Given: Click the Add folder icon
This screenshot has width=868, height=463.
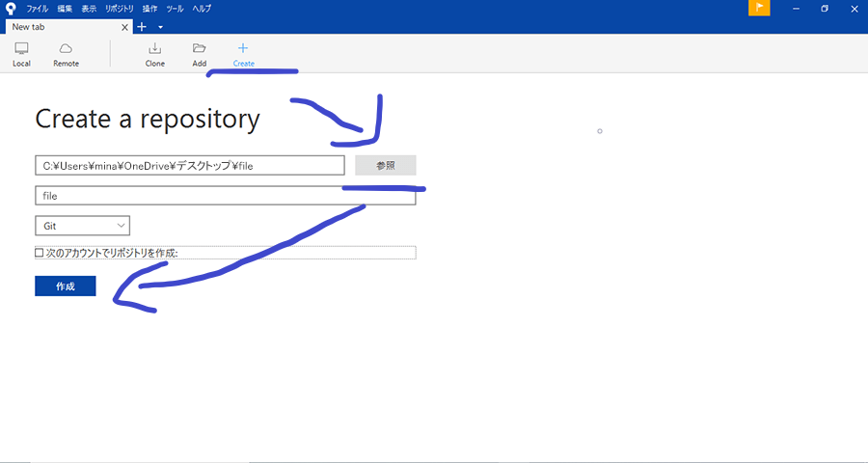Looking at the screenshot, I should (199, 48).
